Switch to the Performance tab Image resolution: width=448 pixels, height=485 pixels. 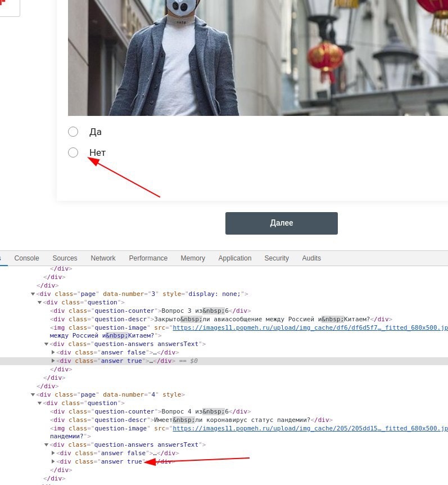pyautogui.click(x=148, y=258)
